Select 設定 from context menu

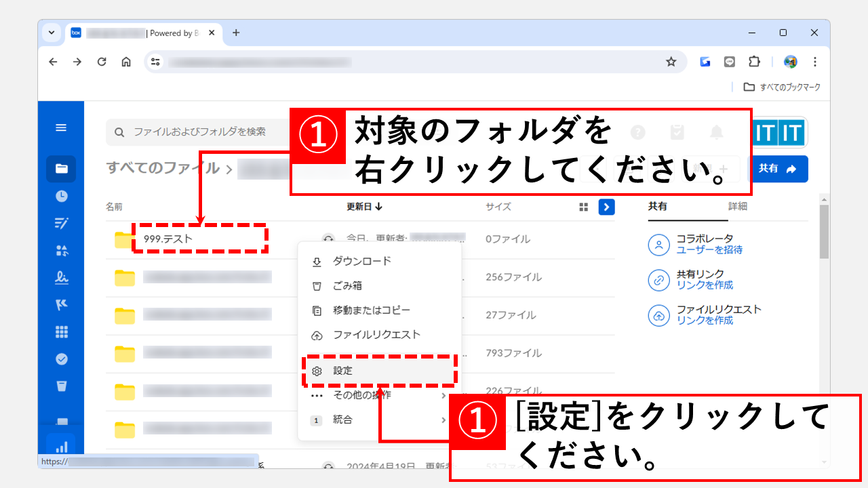tap(380, 371)
